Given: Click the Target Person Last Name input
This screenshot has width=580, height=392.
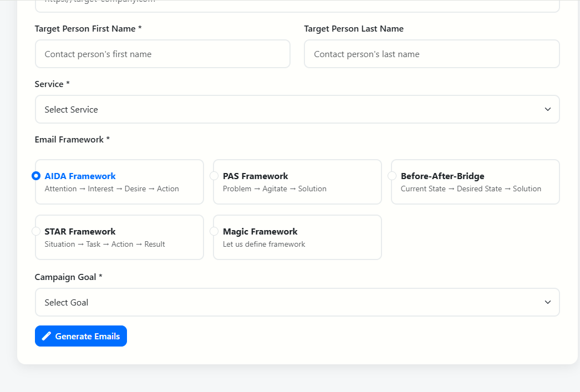Looking at the screenshot, I should click(x=431, y=54).
